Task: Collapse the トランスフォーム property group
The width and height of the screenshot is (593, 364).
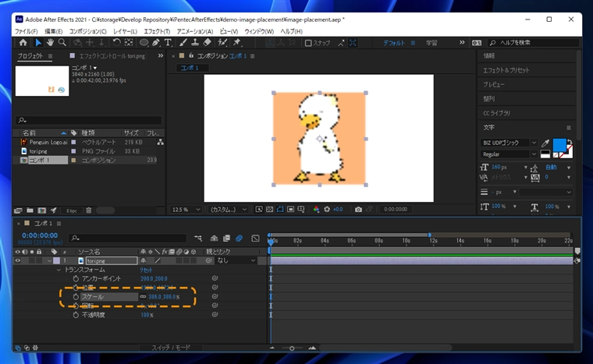Action: pyautogui.click(x=59, y=270)
